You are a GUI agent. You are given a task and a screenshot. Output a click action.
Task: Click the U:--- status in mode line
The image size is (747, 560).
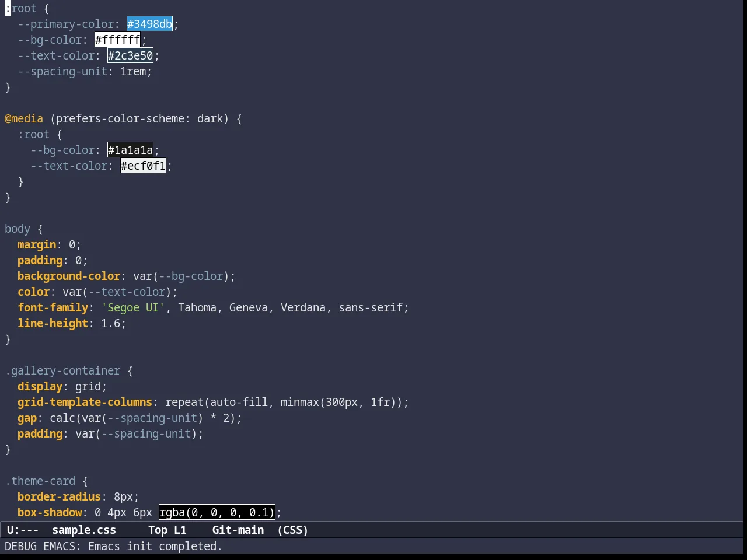click(23, 530)
